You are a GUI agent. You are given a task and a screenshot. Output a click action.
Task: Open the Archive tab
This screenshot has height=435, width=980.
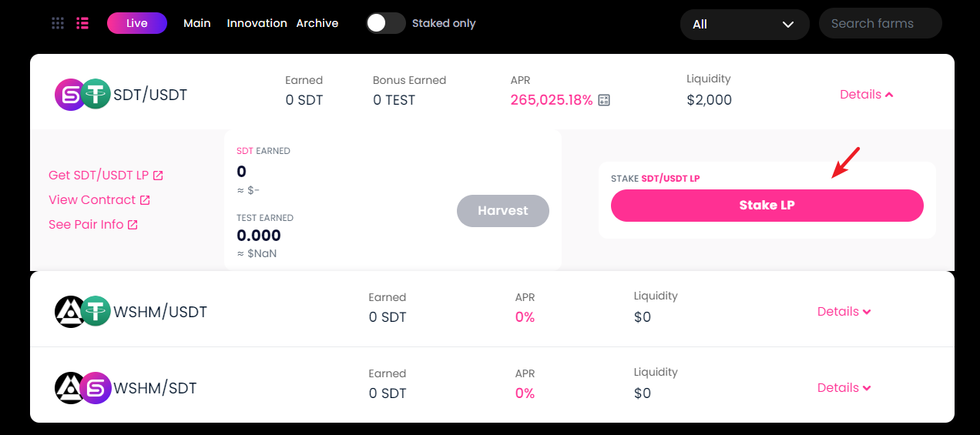pyautogui.click(x=317, y=23)
